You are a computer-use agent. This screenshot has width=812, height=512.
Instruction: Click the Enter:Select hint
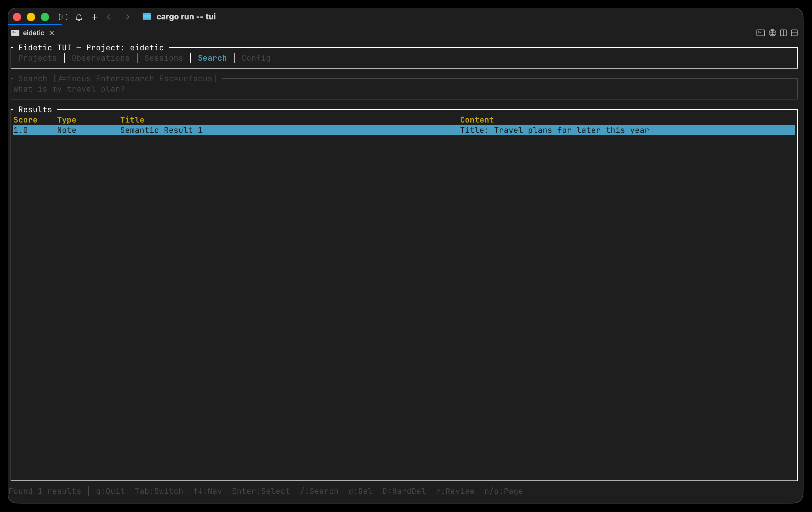[x=261, y=491]
